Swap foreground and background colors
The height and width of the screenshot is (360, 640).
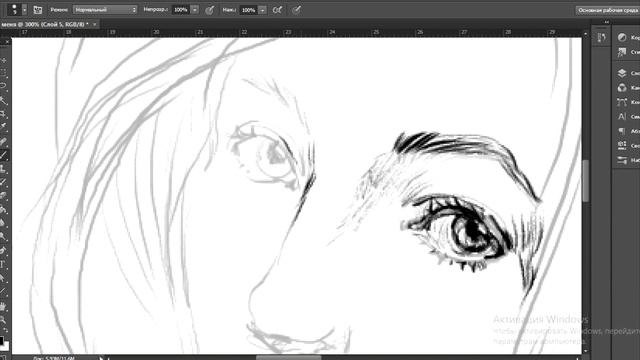(6, 331)
